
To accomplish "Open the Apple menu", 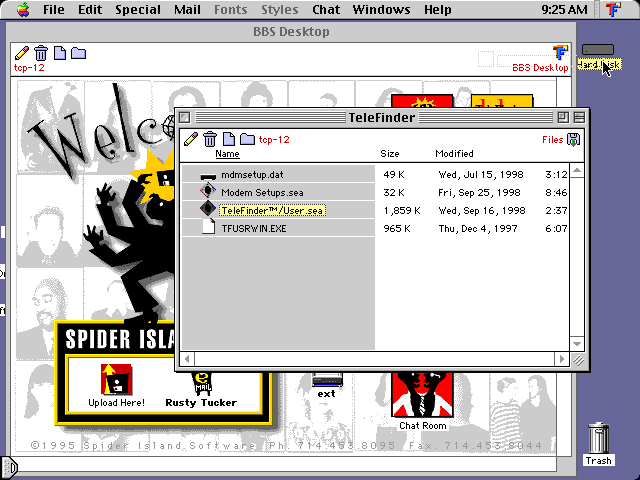I will (x=23, y=9).
